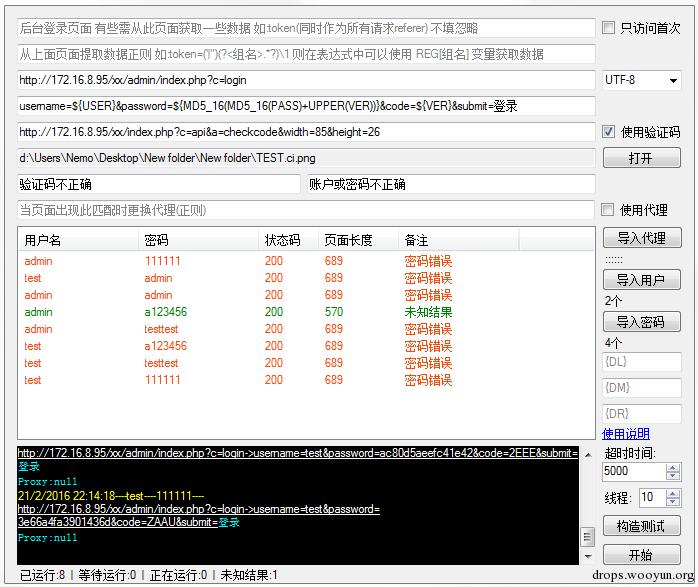Decrease thread count with down arrow
Screen dimensions: 698x587
click(673, 502)
